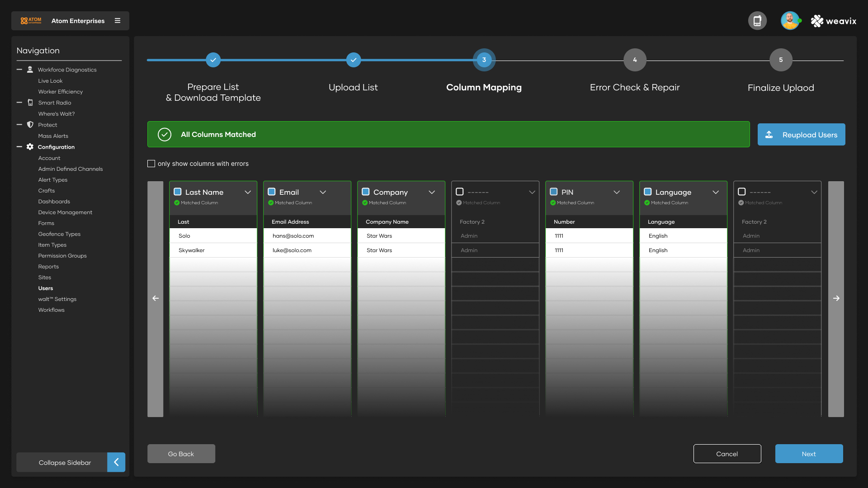Open Users in navigation
Screen dimensions: 868x488
pyautogui.click(x=46, y=288)
